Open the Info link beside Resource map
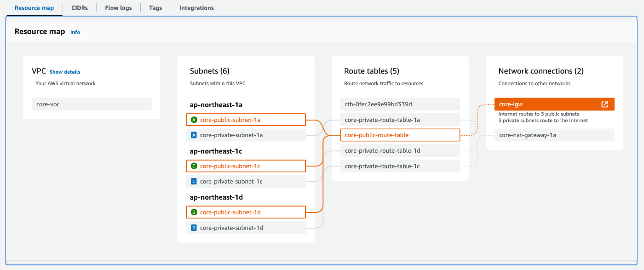The width and height of the screenshot is (644, 270). 75,32
